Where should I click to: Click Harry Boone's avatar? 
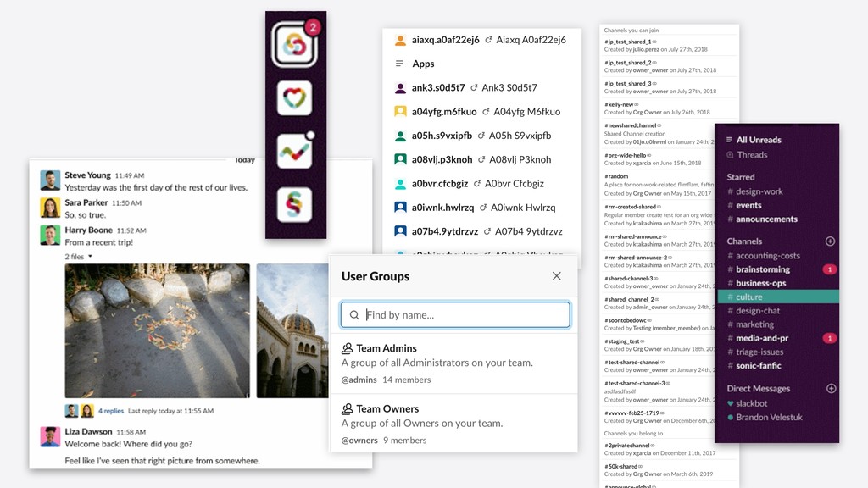coord(50,236)
